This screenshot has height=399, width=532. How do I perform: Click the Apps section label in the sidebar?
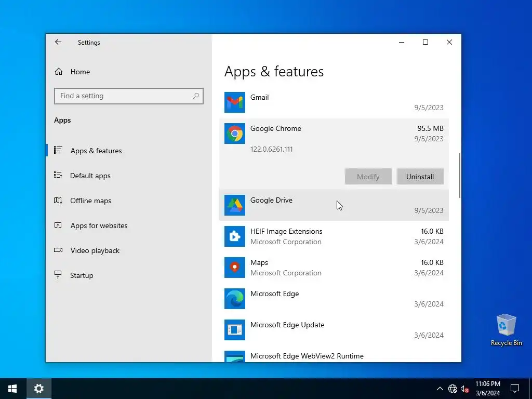coord(62,120)
